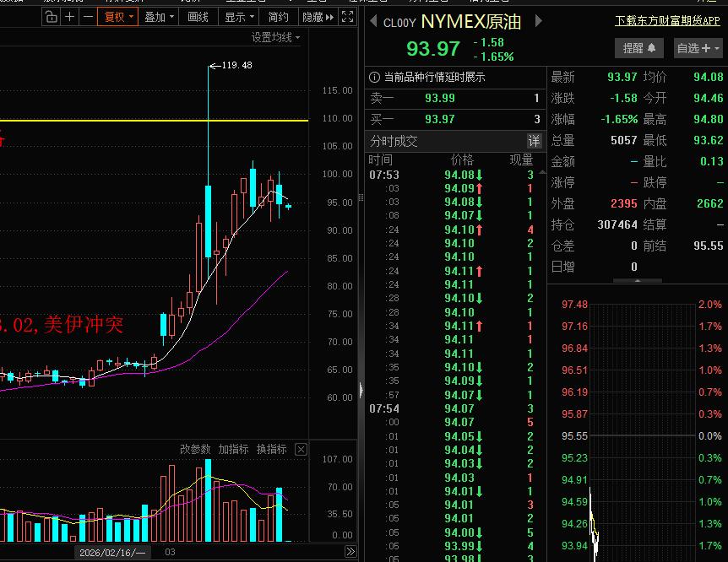Image resolution: width=728 pixels, height=562 pixels.
Task: Click the 持仓 value 307464
Action: (617, 224)
